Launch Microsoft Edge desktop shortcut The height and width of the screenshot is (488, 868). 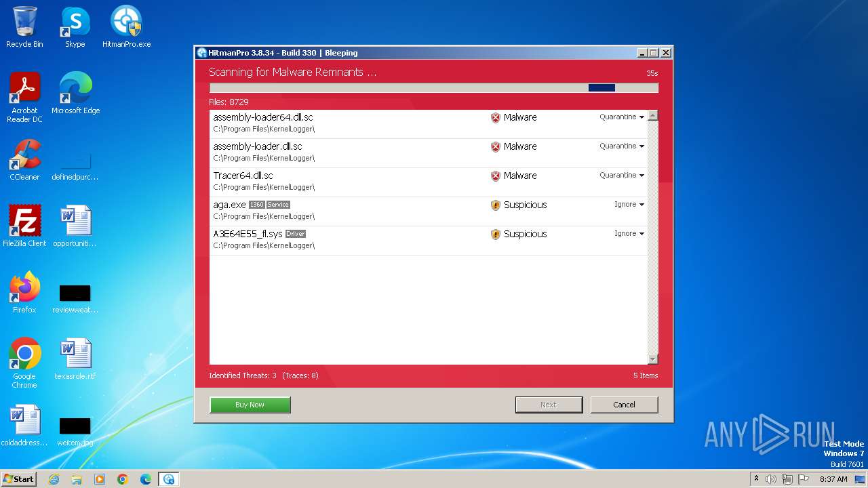tap(75, 94)
